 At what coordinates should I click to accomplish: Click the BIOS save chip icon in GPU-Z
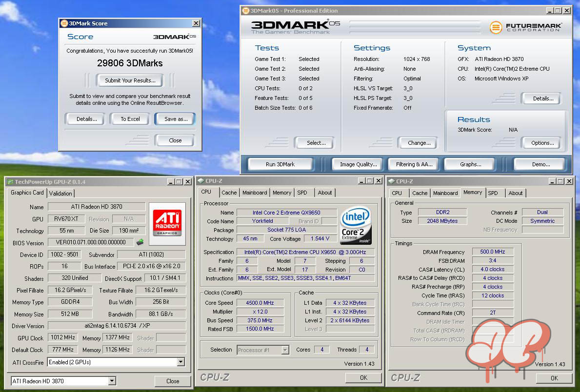coord(140,242)
